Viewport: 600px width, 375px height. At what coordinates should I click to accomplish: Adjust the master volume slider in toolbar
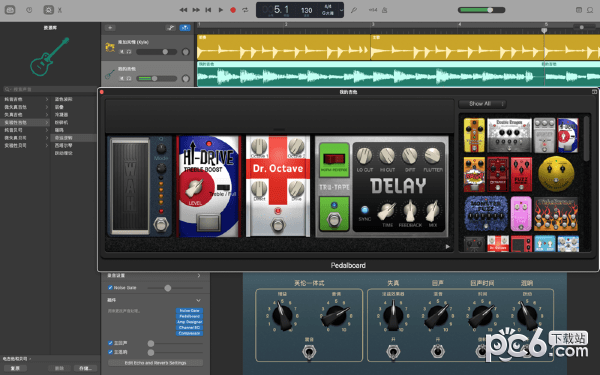point(481,10)
